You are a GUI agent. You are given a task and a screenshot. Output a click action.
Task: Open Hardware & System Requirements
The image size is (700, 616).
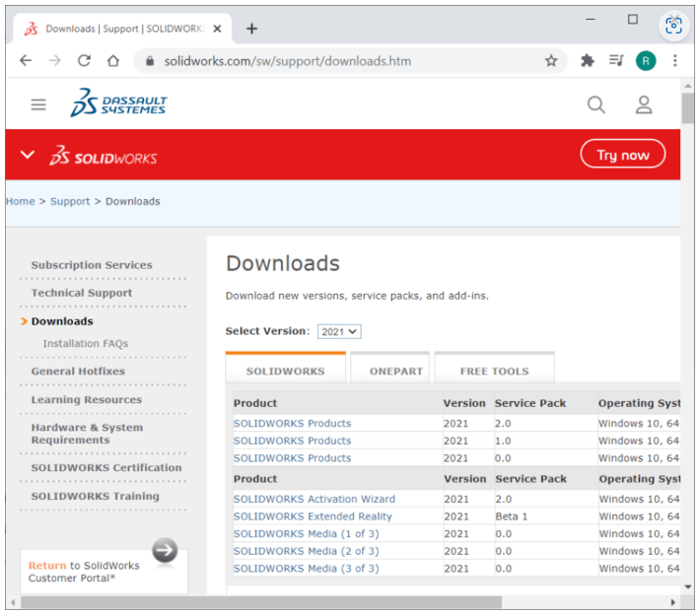tap(87, 434)
